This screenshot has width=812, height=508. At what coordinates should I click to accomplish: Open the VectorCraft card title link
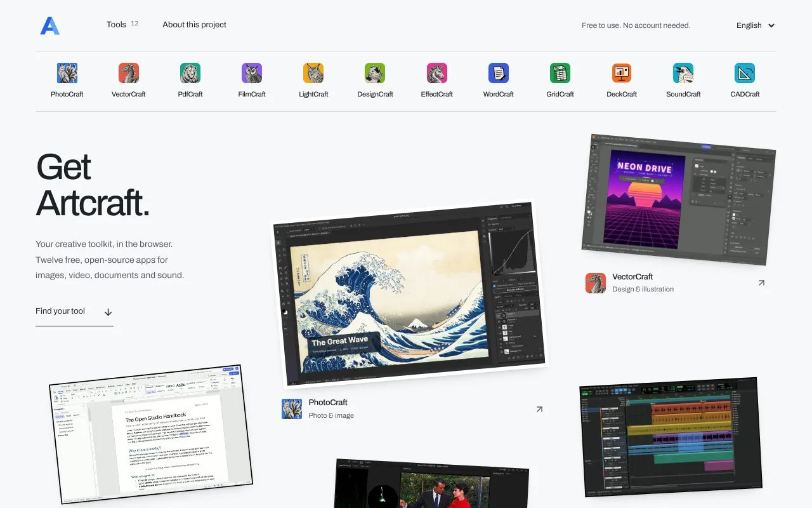[x=632, y=277]
